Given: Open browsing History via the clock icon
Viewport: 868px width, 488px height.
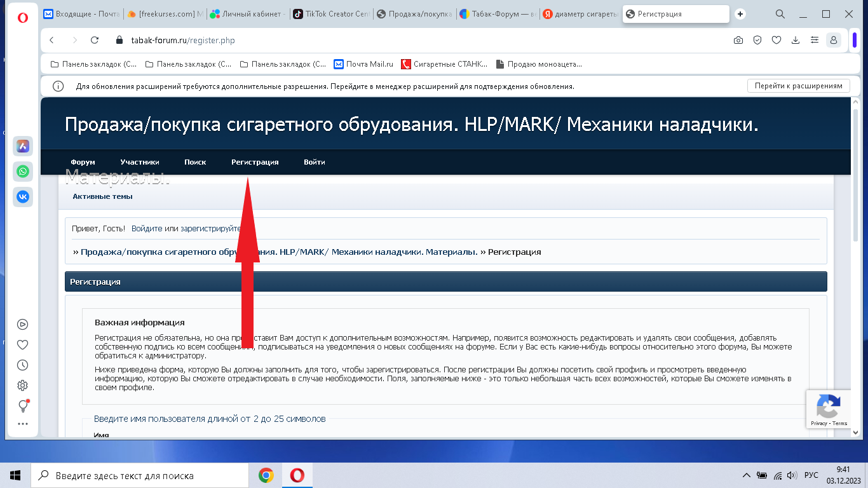Looking at the screenshot, I should (22, 364).
